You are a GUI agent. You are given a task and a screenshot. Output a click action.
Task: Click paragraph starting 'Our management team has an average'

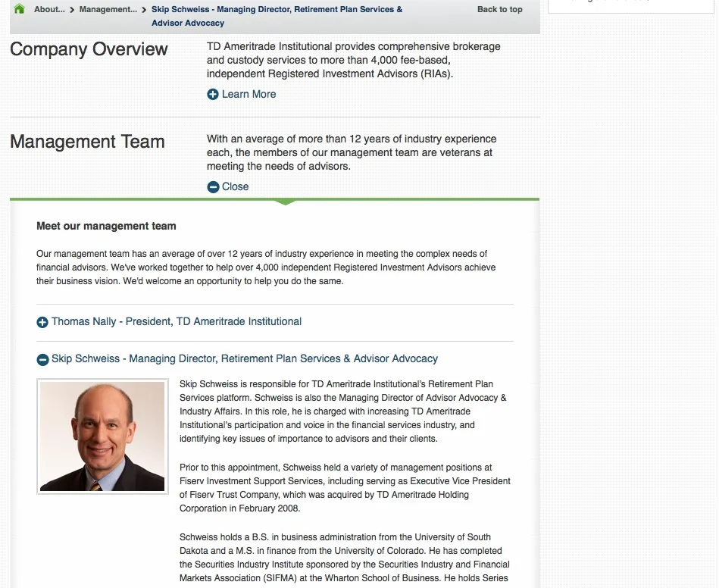click(x=266, y=267)
